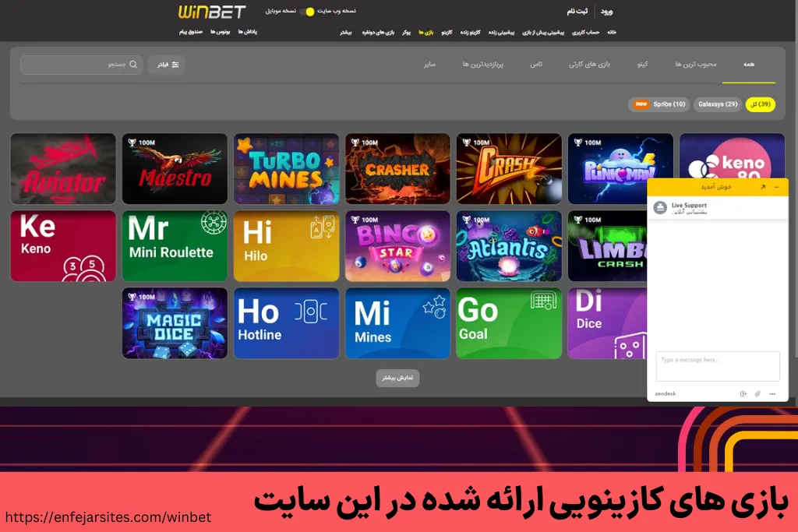798x532 pixels.
Task: Click the جستجو search input field
Action: click(81, 65)
